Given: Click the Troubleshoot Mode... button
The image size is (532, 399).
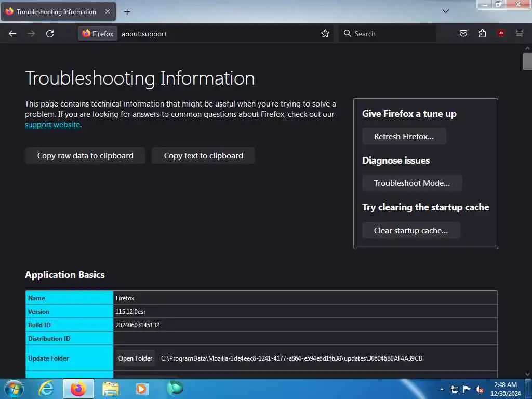Looking at the screenshot, I should pos(412,183).
